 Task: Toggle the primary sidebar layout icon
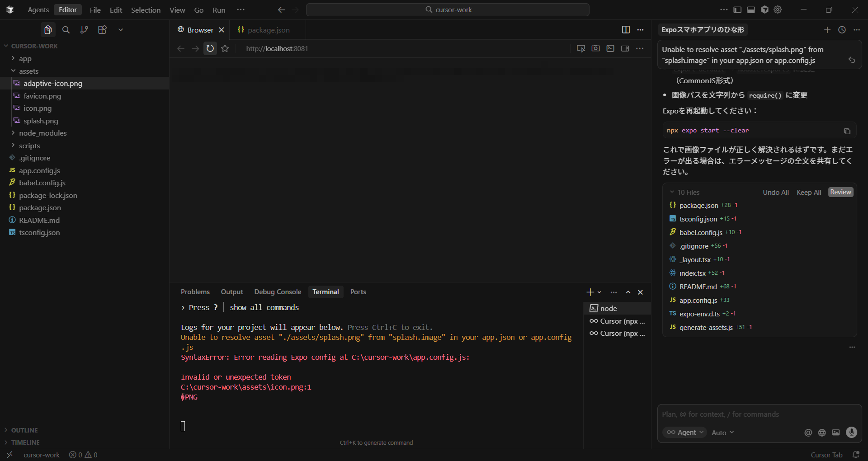click(x=737, y=9)
